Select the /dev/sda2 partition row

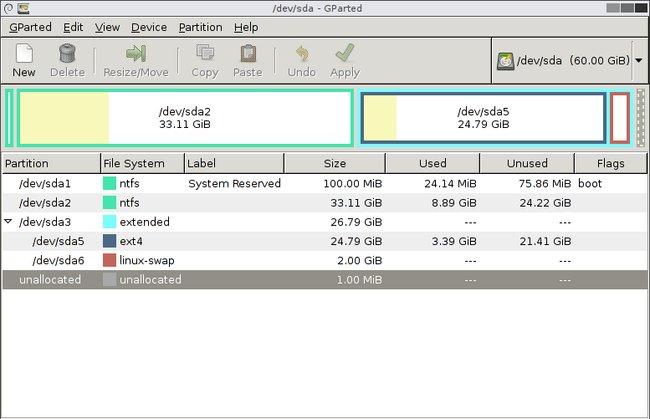[x=325, y=203]
